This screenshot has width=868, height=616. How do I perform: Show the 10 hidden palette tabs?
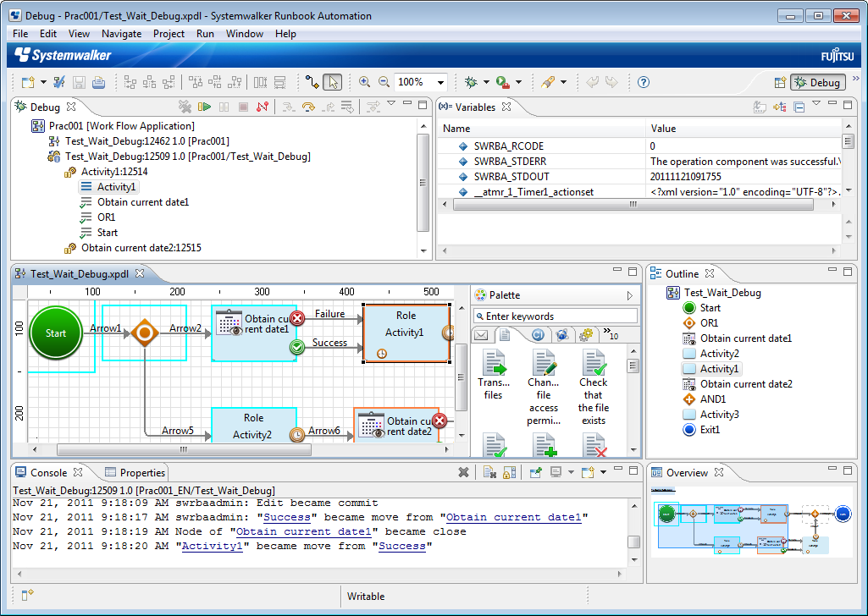pyautogui.click(x=611, y=334)
